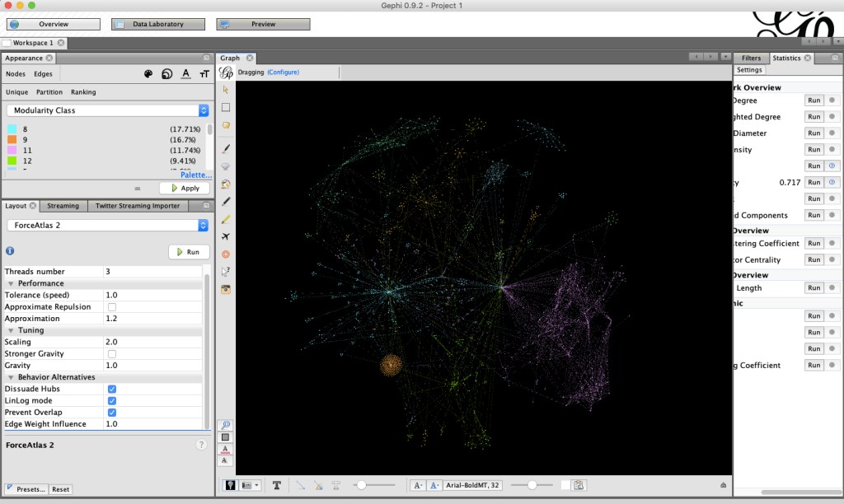The image size is (844, 504).
Task: Collapse the Performance section
Action: pyautogui.click(x=11, y=283)
